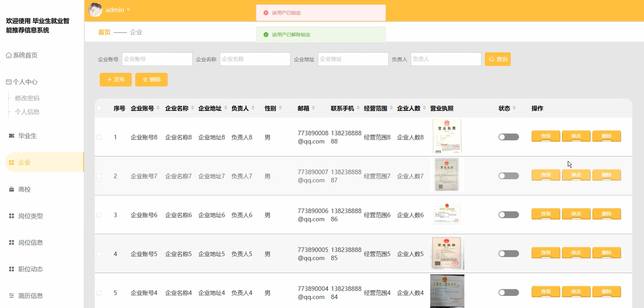Tick the checkbox for row 企业账号5
644x308 pixels.
point(99,254)
